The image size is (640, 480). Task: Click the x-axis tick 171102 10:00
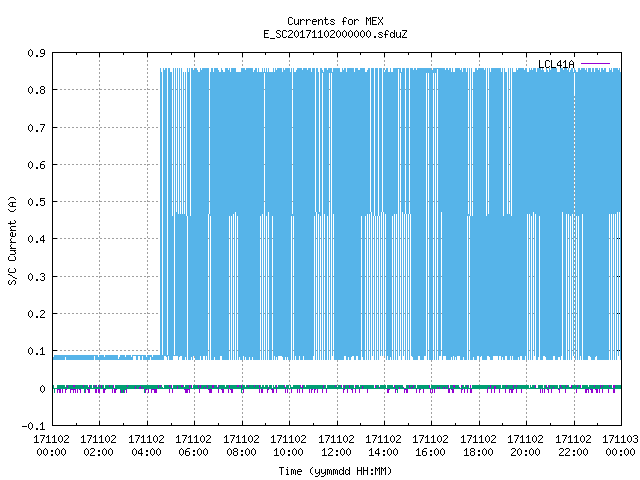(x=289, y=446)
